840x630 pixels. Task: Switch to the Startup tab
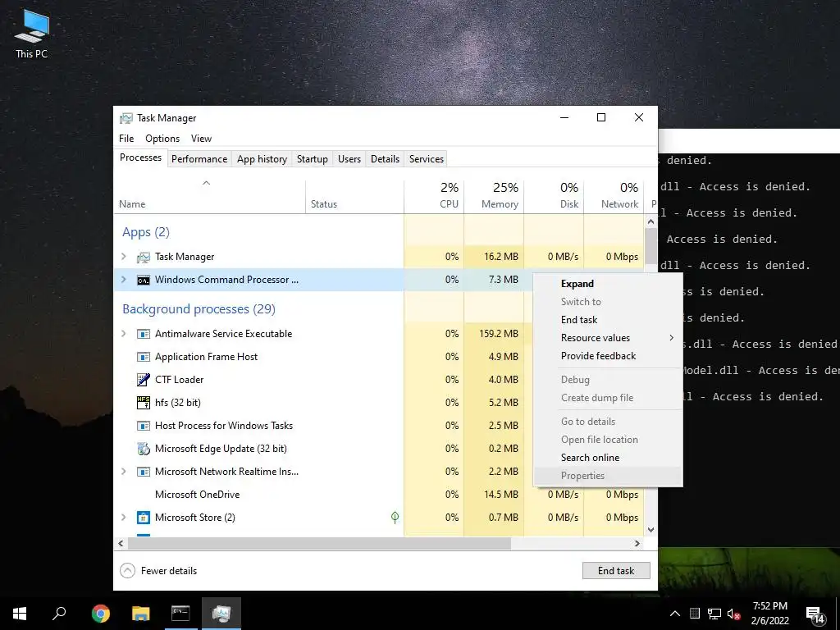pyautogui.click(x=313, y=159)
